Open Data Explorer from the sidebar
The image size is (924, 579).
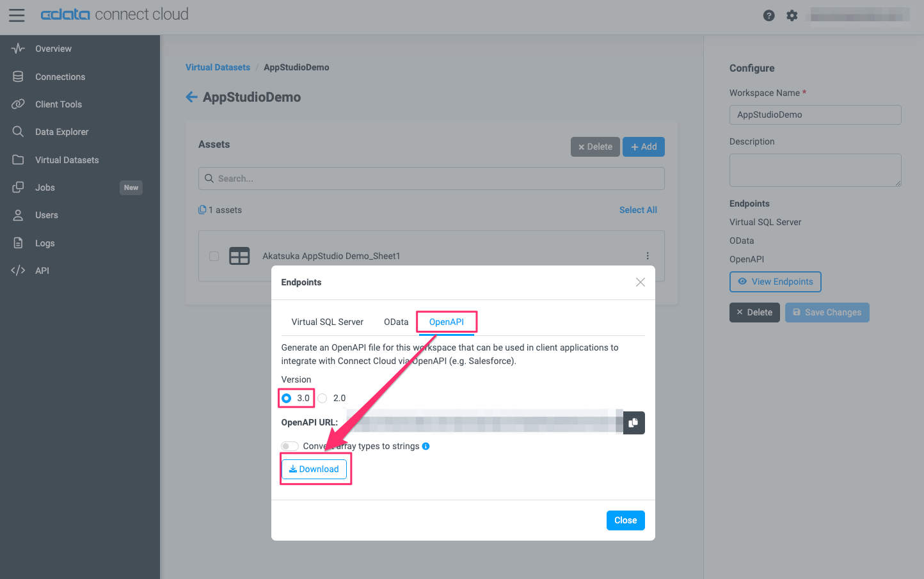point(61,132)
